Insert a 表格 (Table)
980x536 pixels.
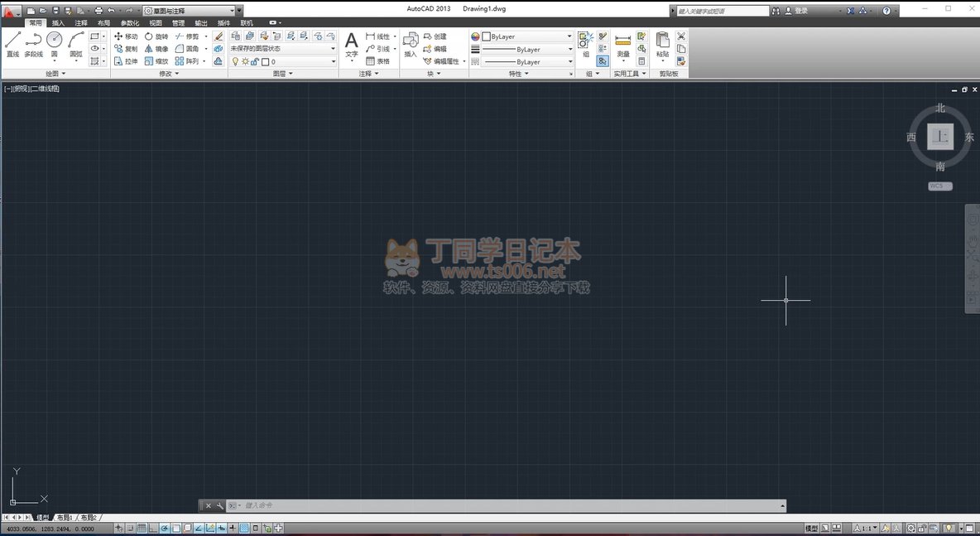tap(378, 61)
